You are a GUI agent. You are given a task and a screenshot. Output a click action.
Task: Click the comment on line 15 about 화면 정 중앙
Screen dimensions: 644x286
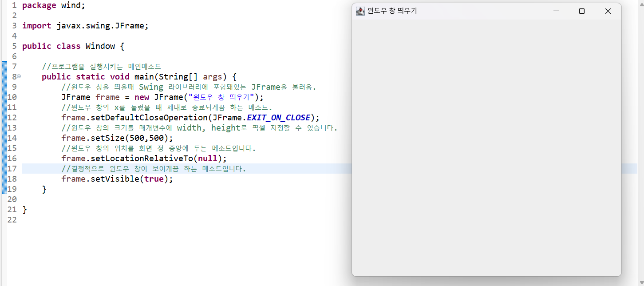click(x=158, y=148)
